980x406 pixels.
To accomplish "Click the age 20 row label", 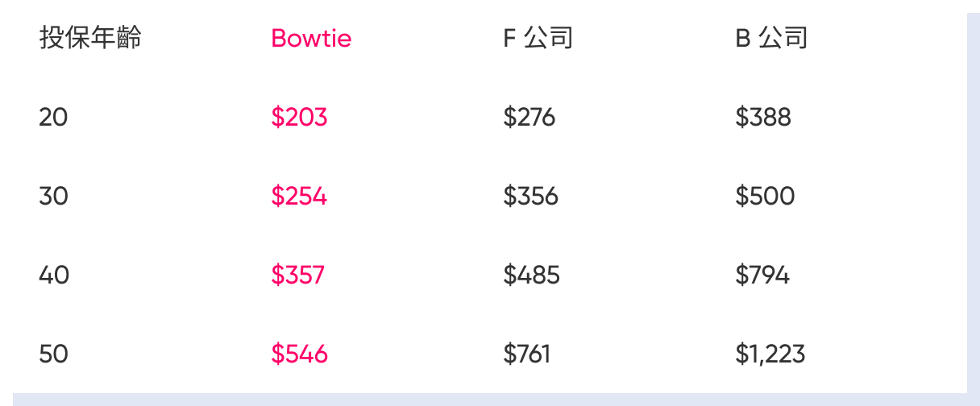I will 53,118.
